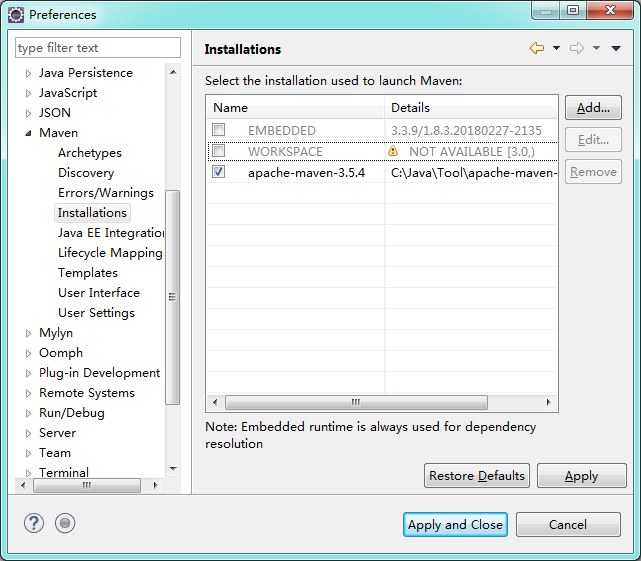The width and height of the screenshot is (641, 561).
Task: Click NOT AVAILABLE [3.0,) details text
Action: 472,152
